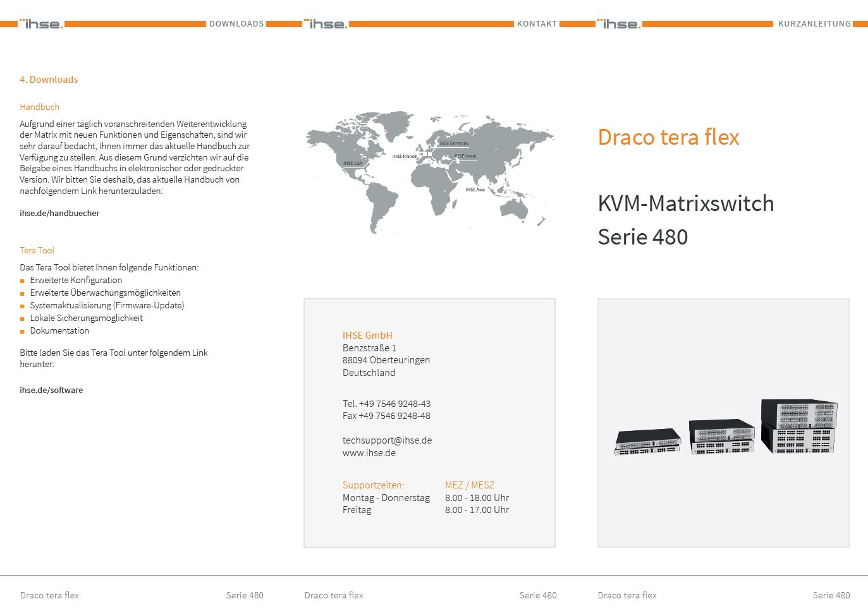Click the ihse logo beside the KURZANLEITUNG header

tap(619, 24)
